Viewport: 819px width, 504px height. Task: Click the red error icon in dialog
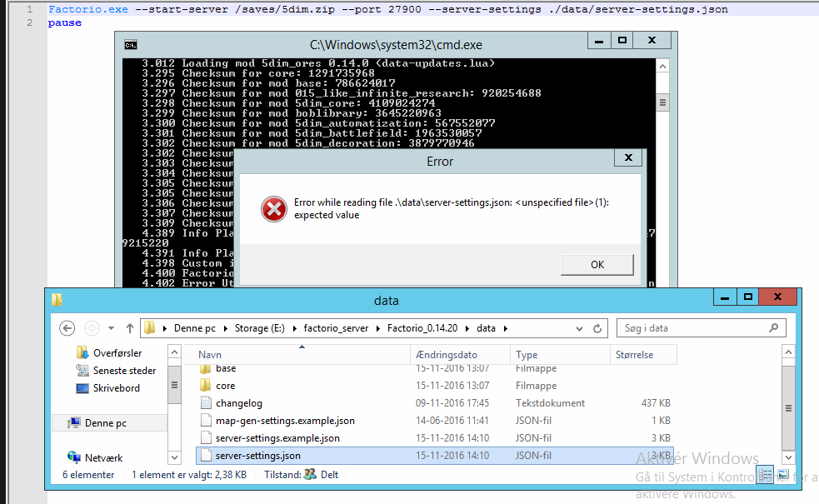(274, 209)
